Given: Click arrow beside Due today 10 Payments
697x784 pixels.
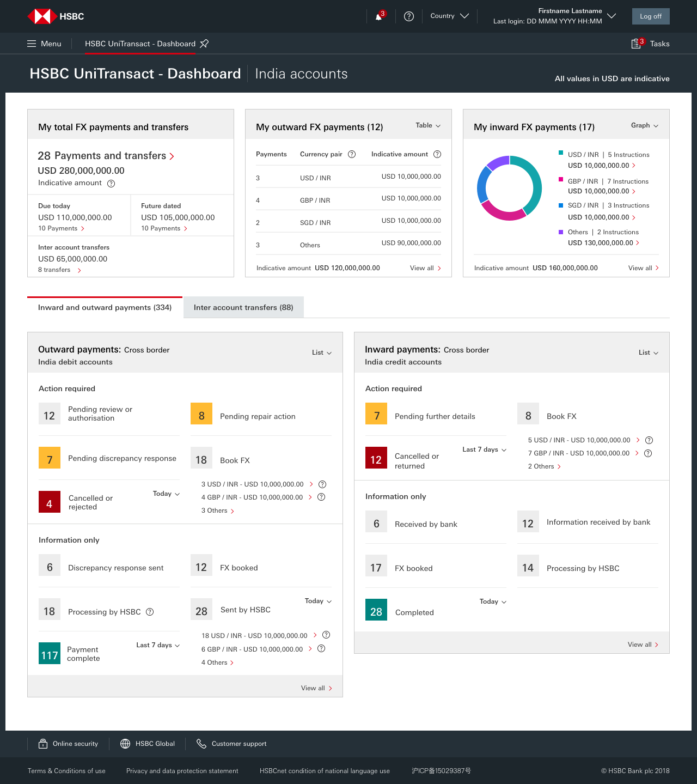Looking at the screenshot, I should click(83, 229).
